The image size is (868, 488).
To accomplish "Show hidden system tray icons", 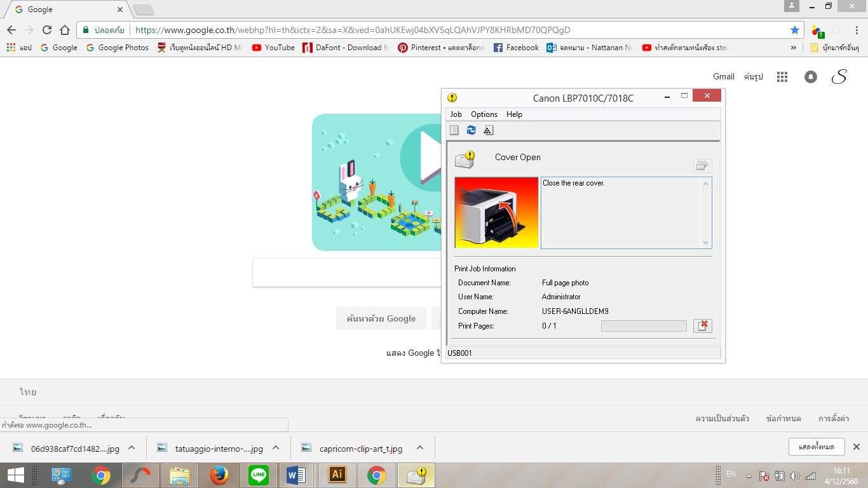I will [749, 475].
